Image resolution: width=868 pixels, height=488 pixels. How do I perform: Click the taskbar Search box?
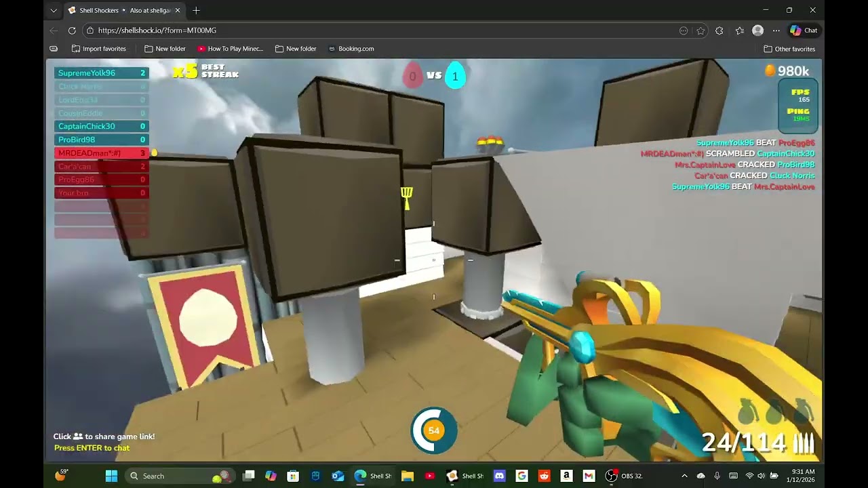(178, 476)
